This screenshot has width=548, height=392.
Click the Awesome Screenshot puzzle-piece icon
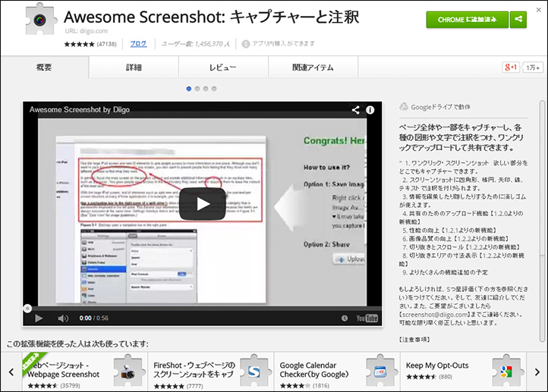(41, 19)
